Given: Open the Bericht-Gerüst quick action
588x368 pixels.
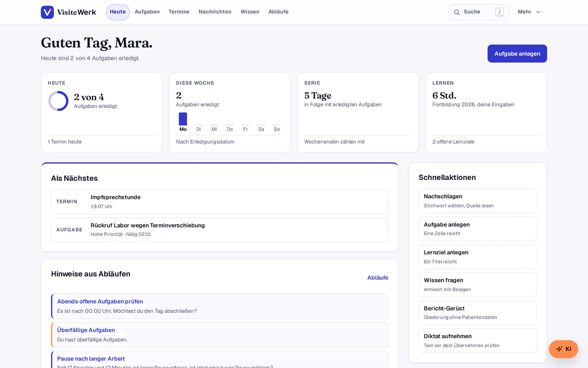Looking at the screenshot, I should click(x=478, y=313).
